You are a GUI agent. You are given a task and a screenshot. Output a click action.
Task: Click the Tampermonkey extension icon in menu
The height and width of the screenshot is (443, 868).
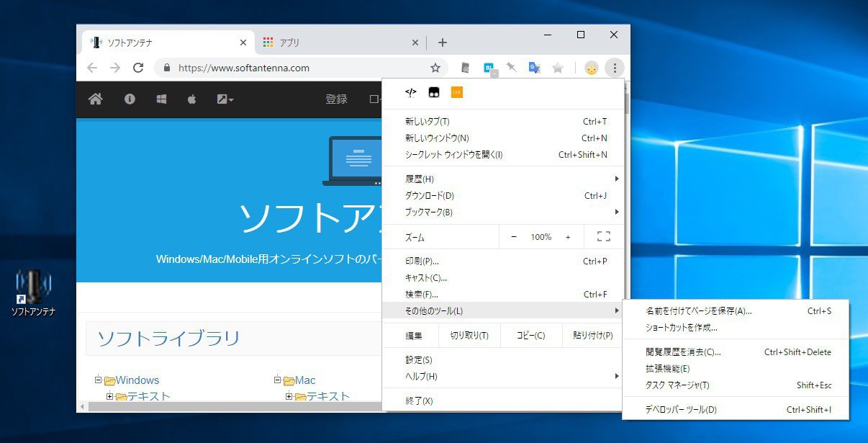(x=434, y=92)
